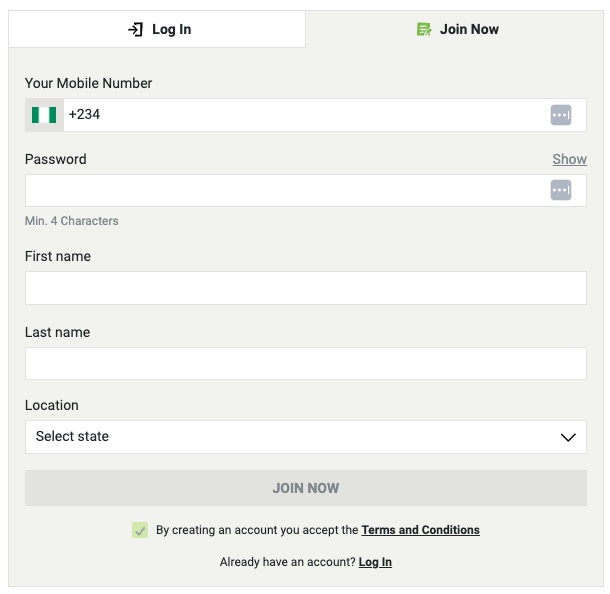
Task: Click the Min. 4 Characters hint text
Action: pyautogui.click(x=72, y=221)
